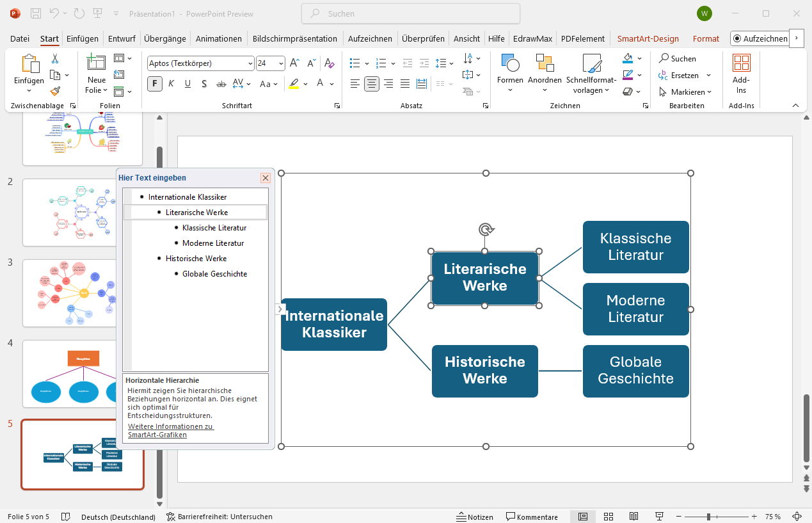Screen dimensions: 812x523
Task: Click the Undo arrow icon
Action: click(x=54, y=13)
